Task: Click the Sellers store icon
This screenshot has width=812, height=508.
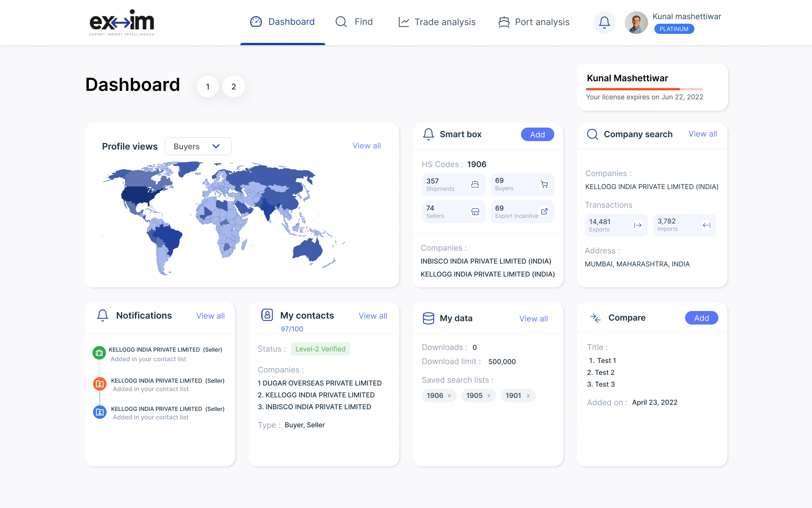Action: (x=475, y=212)
